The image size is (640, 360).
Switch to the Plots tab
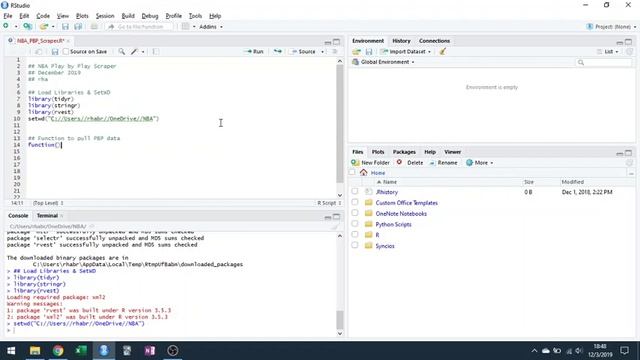tap(378, 152)
